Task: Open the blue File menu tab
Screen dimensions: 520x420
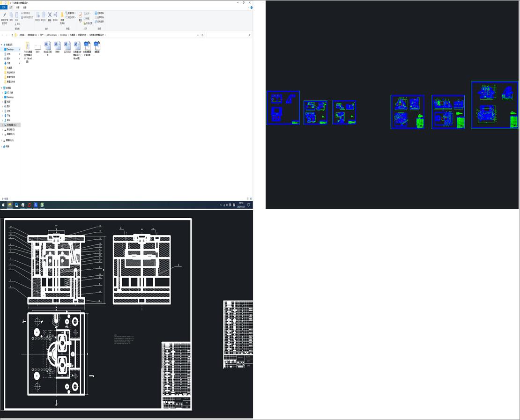Action: 4,7
